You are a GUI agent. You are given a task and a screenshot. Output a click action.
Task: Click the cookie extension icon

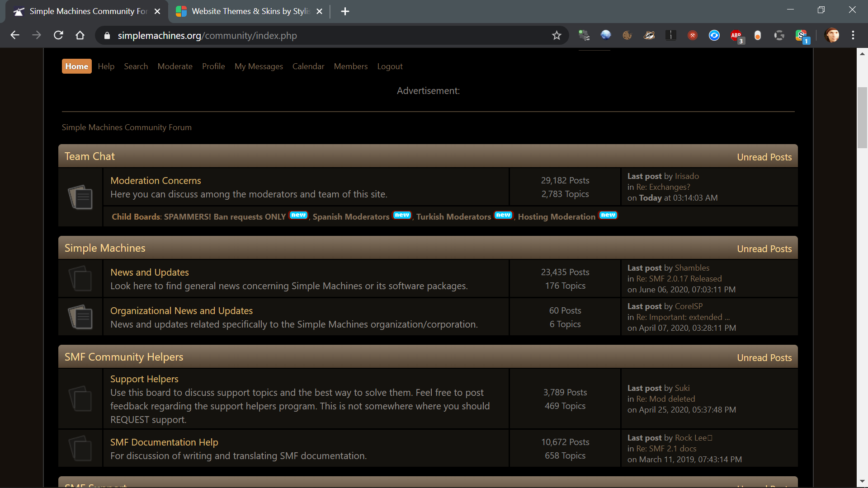[627, 35]
